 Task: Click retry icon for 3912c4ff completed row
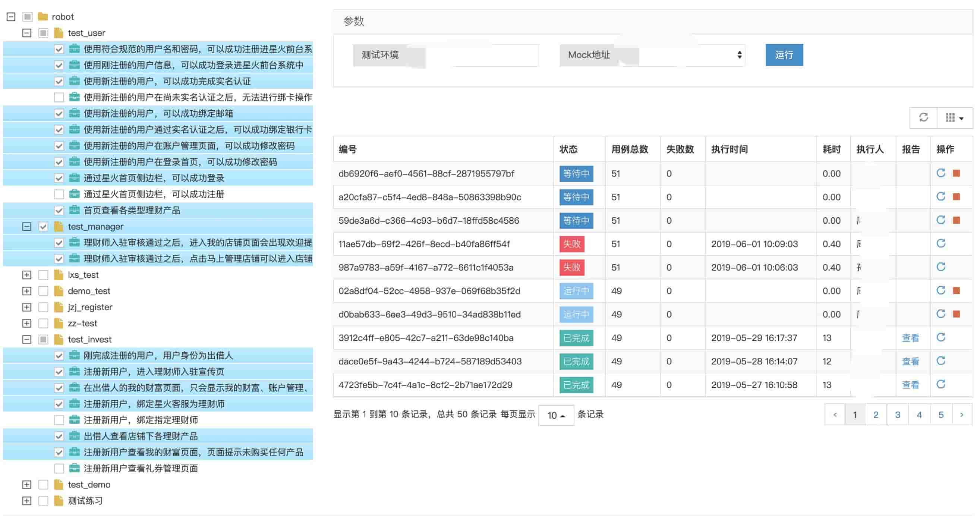941,337
